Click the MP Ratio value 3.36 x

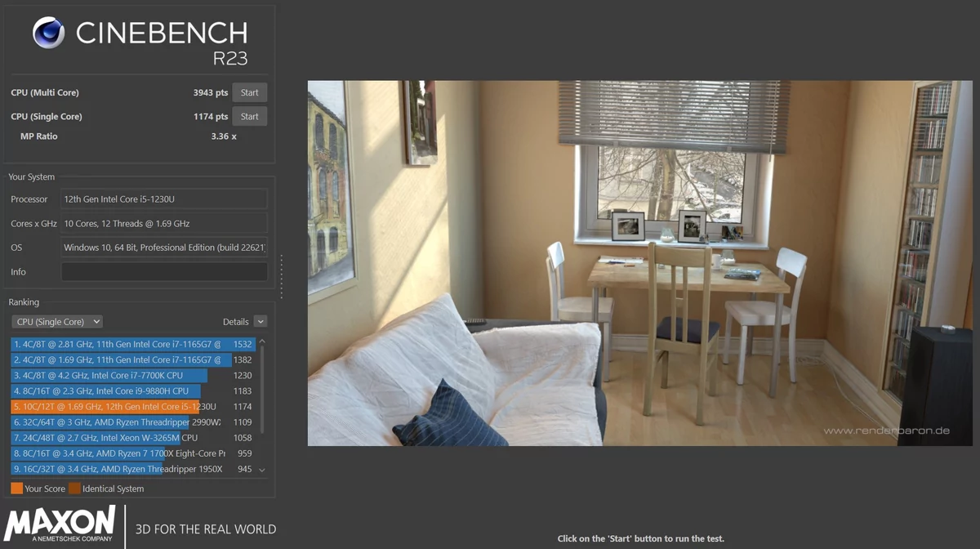click(x=224, y=136)
